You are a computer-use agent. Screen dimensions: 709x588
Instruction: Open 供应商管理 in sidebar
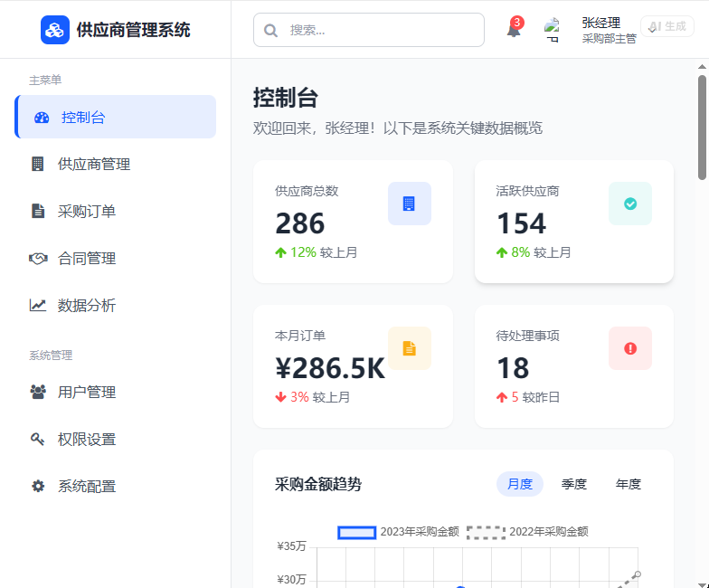pos(116,164)
